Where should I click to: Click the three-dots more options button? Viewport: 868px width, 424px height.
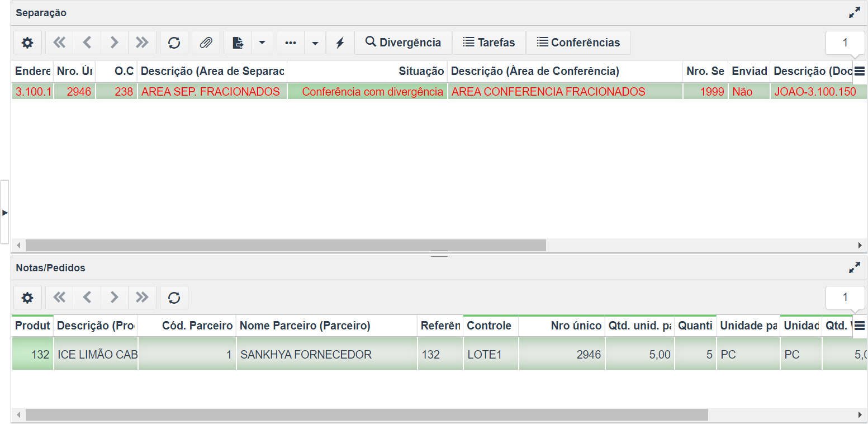pos(291,43)
